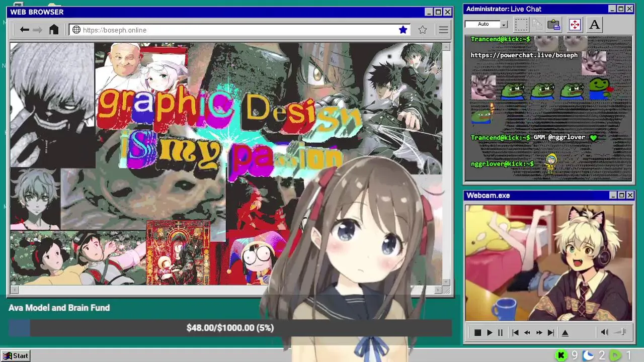Viewport: 644px width, 362px height.
Task: Rewind the Webcam.exe video
Action: [x=527, y=332]
